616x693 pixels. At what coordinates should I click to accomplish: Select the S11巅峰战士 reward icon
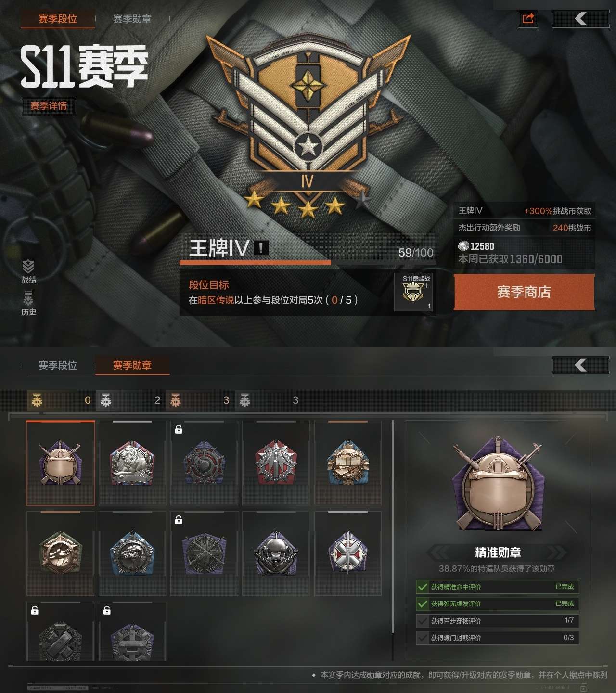[417, 292]
